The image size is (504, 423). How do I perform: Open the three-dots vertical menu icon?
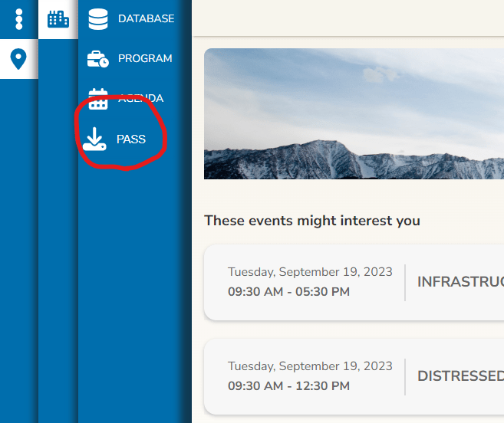pyautogui.click(x=19, y=19)
